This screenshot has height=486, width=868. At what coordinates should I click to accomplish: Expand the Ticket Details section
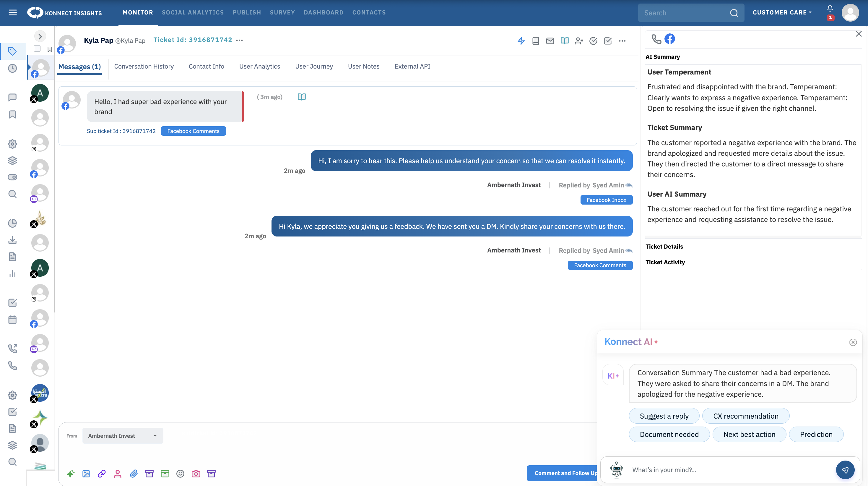(664, 247)
